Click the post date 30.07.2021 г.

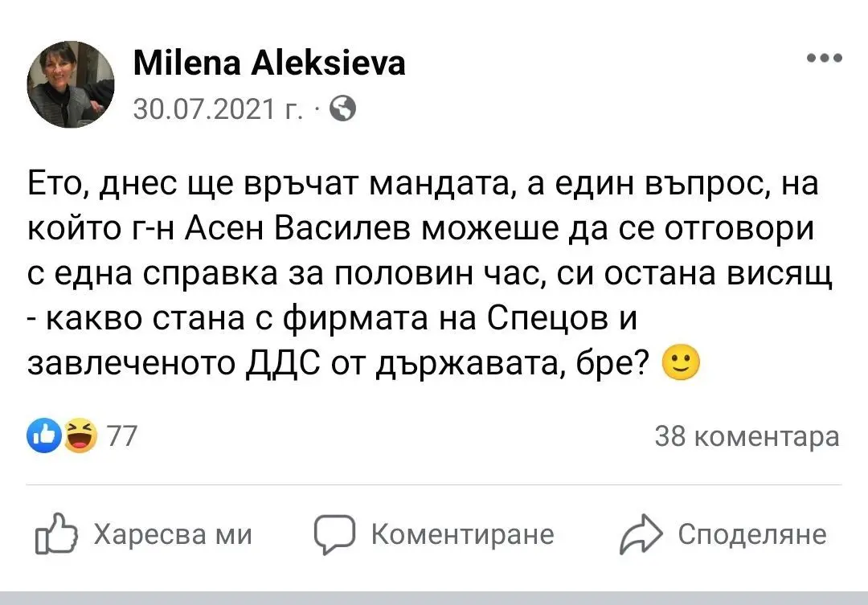(217, 108)
